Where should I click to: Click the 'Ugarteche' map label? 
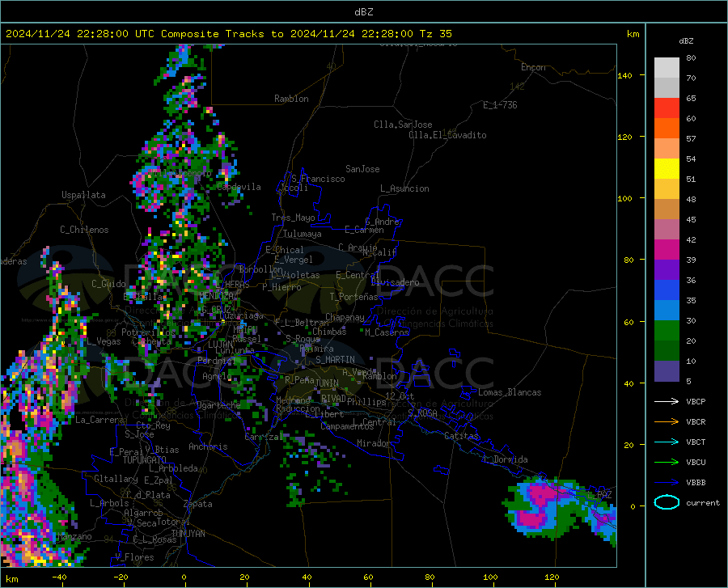(x=218, y=405)
